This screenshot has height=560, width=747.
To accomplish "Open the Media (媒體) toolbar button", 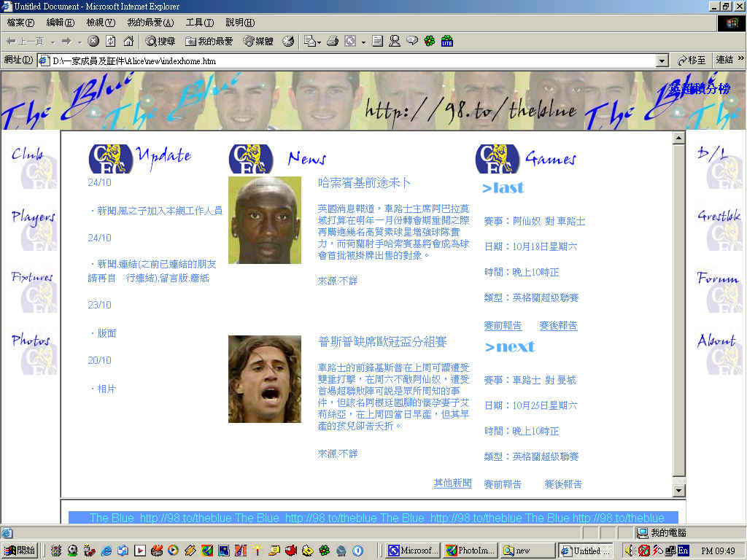I will tap(258, 42).
